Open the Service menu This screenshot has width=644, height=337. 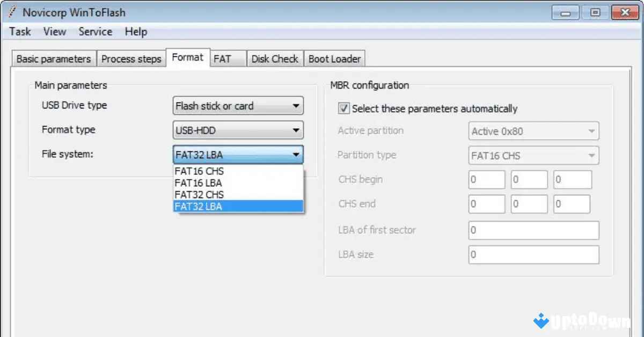click(95, 32)
